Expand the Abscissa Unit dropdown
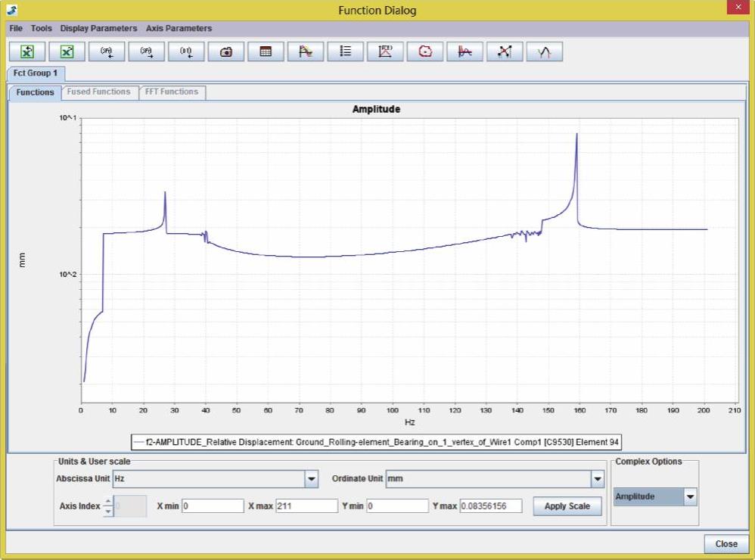The width and height of the screenshot is (755, 560). point(311,479)
